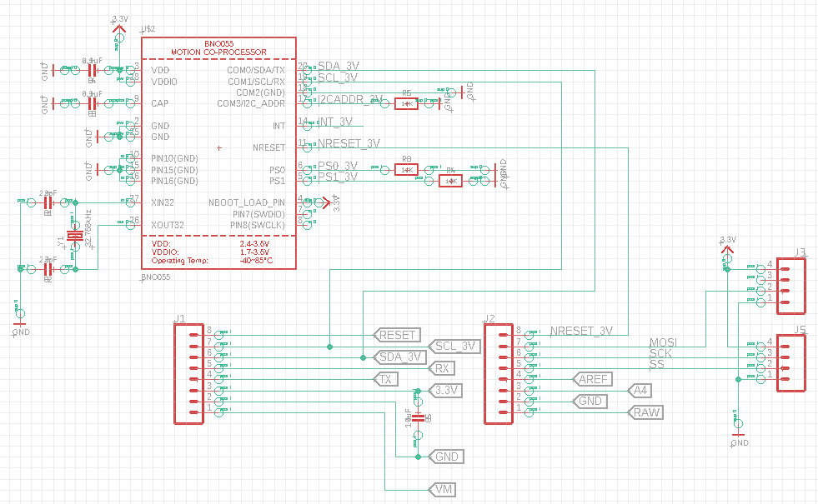Select the VM net label

click(x=442, y=489)
